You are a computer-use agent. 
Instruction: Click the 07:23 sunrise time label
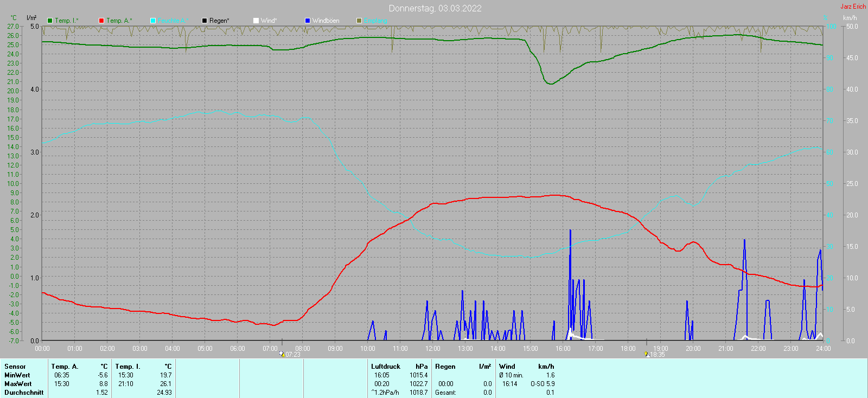pos(293,355)
